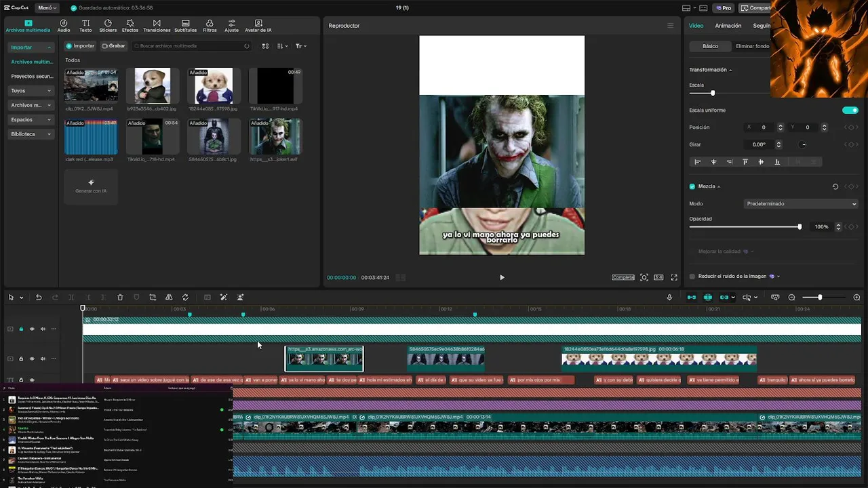Toggle the Escala uniforme switch
The height and width of the screenshot is (488, 868).
click(850, 110)
